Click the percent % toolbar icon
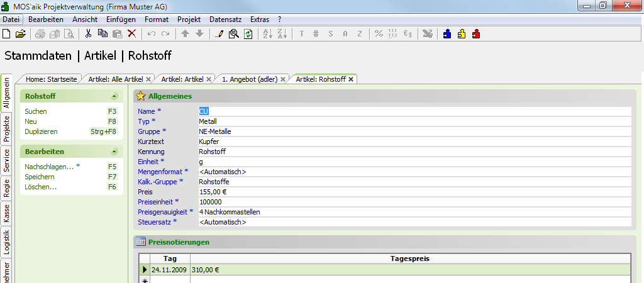Screen dimensions: 644x283 click(379, 34)
